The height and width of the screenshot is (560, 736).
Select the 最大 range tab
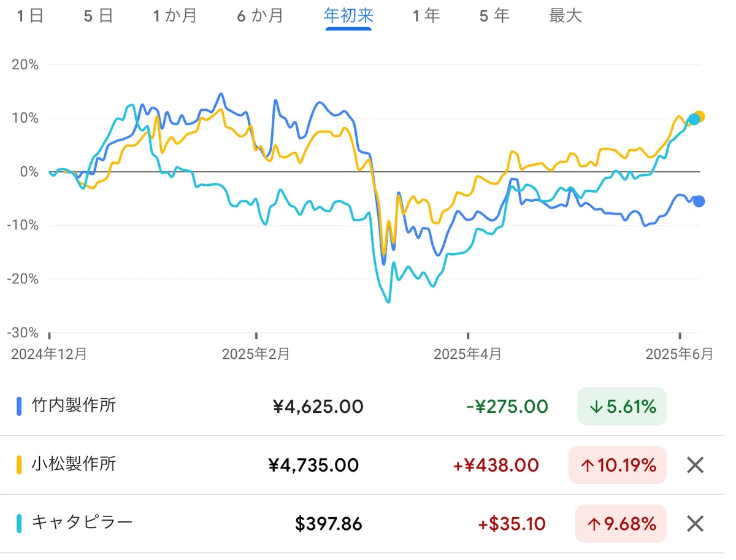coord(565,16)
